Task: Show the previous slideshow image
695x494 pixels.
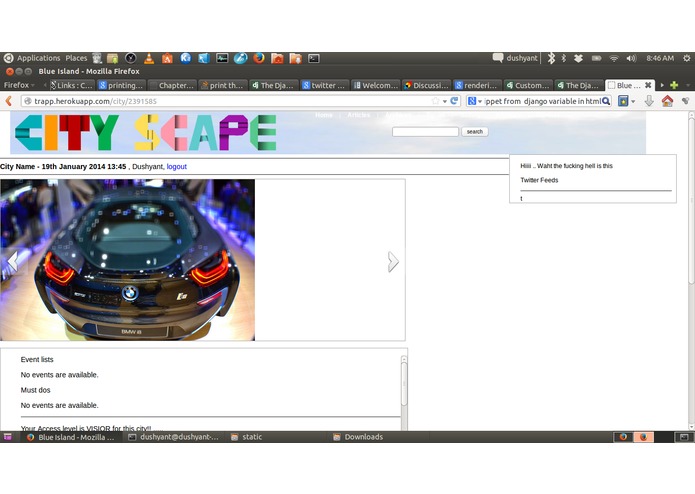Action: [13, 261]
